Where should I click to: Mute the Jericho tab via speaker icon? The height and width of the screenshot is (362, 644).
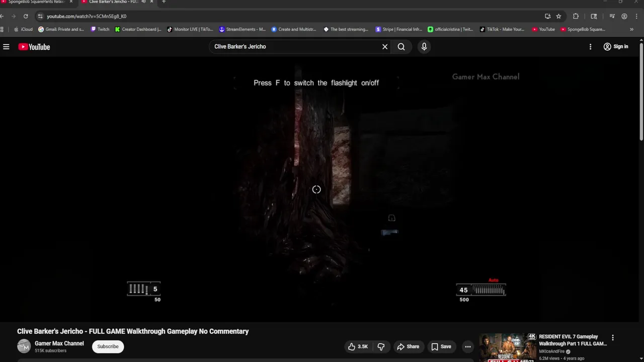(x=143, y=2)
